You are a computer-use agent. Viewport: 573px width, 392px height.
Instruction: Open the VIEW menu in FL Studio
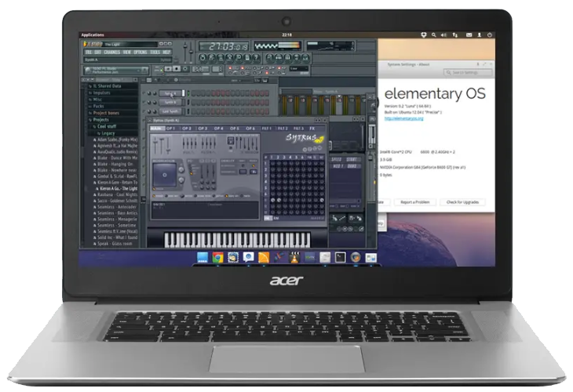pos(127,53)
